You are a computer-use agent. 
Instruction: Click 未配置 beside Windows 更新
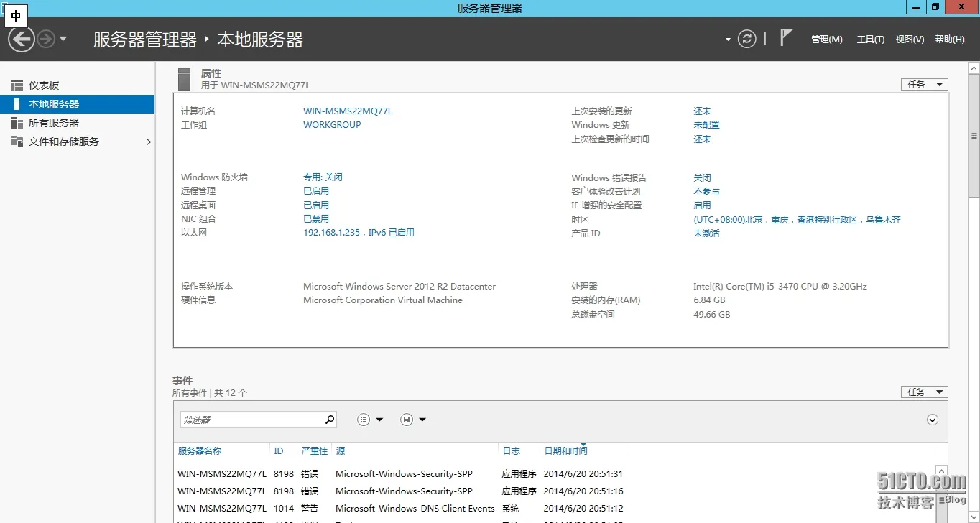click(706, 125)
